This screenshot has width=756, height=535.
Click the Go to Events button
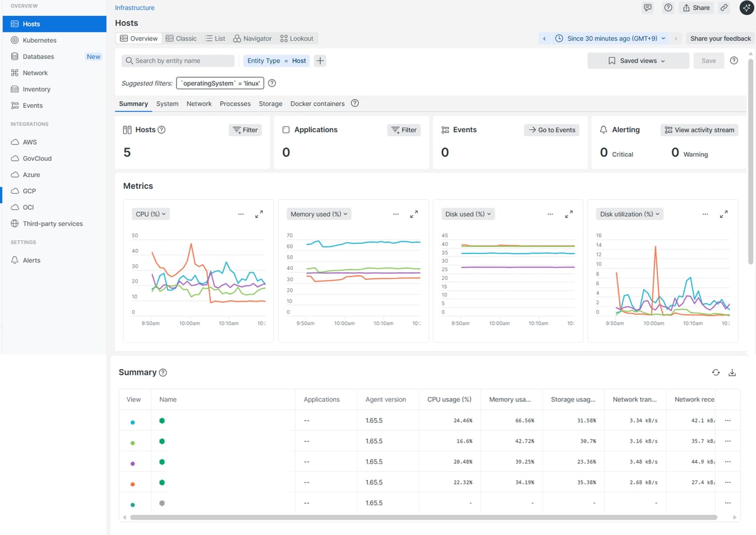coord(552,130)
